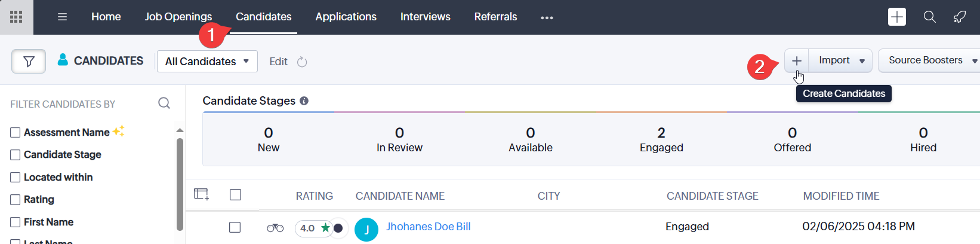Open the global search magnifier
Viewport: 980px width, 244px height.
[929, 17]
